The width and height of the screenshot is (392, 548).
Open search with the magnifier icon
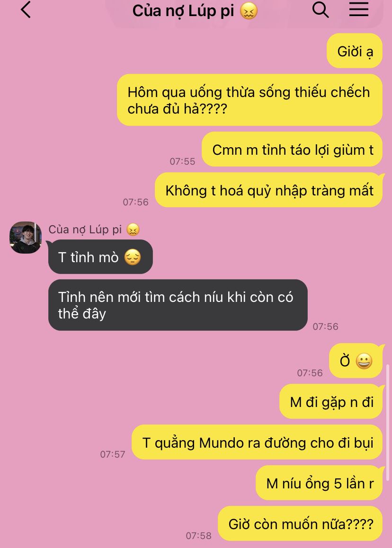point(321,10)
